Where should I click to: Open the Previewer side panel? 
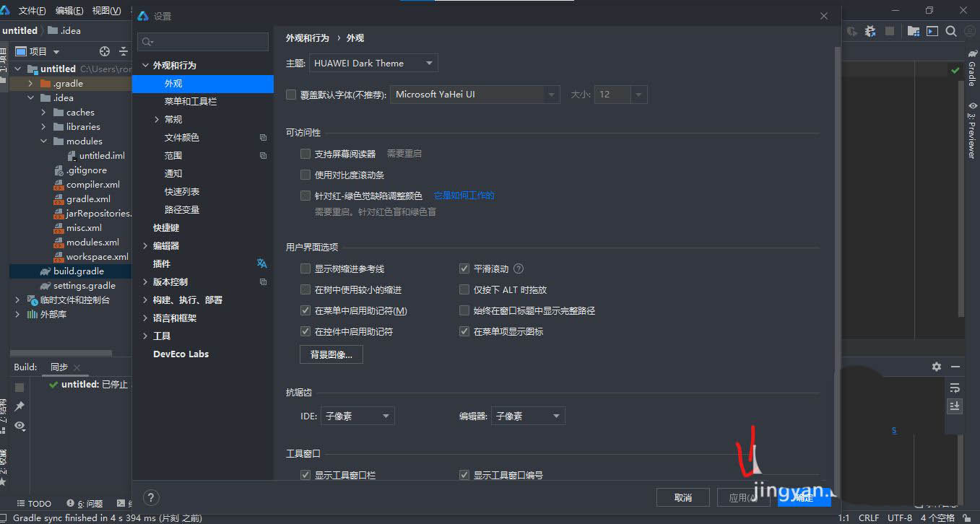(972, 130)
